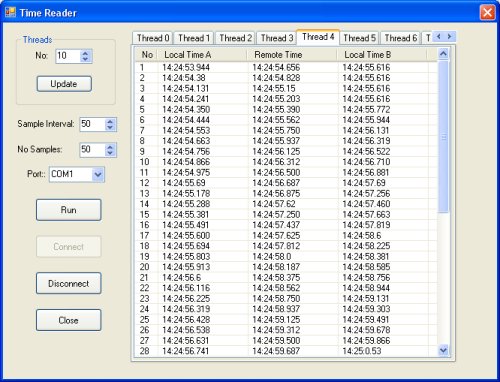Select row 10 in the time list
500x382 pixels.
(x=286, y=162)
